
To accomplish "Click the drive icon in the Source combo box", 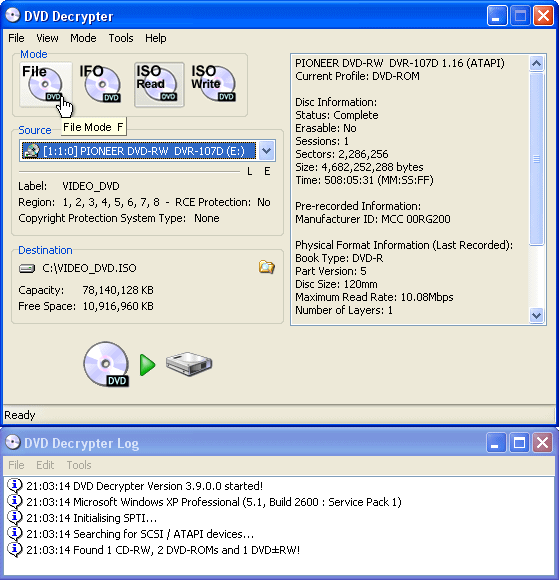I will (x=32, y=151).
